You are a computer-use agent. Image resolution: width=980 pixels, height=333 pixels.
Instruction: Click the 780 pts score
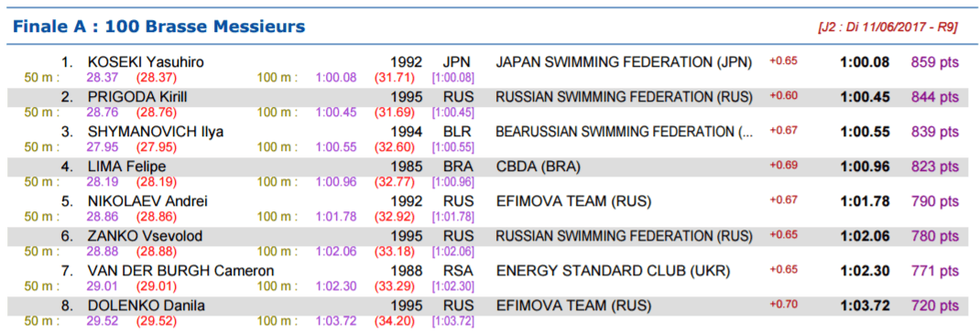pyautogui.click(x=935, y=237)
